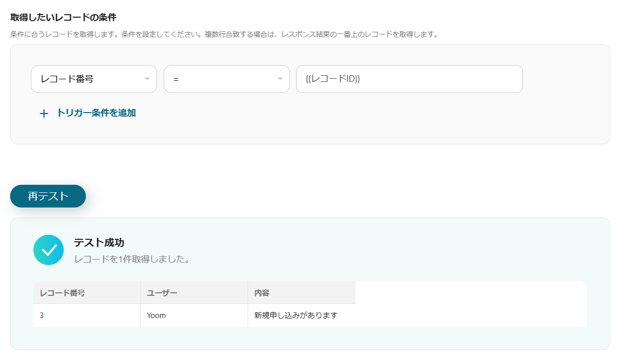
Task: Click the blank area right of 内容 header
Action: (470, 293)
